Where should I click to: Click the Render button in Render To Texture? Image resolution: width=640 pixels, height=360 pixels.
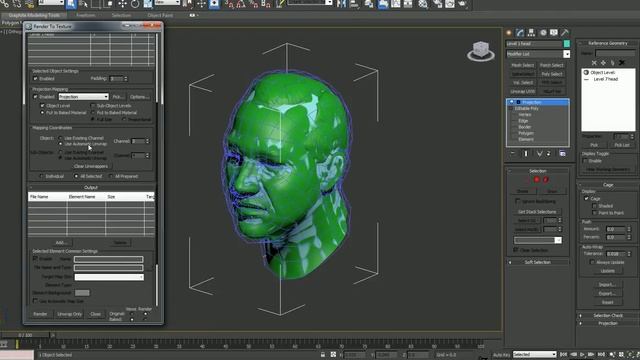click(x=40, y=314)
